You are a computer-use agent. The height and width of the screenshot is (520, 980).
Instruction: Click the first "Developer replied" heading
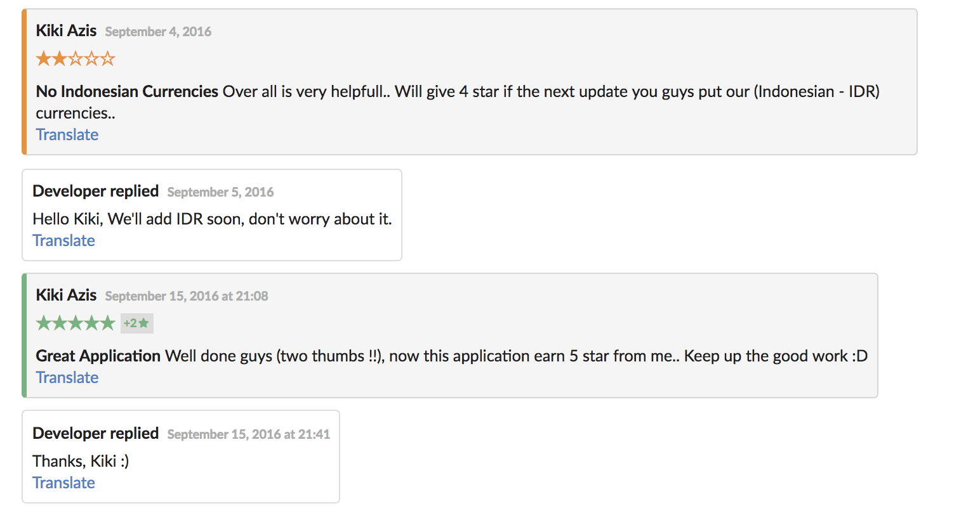point(95,191)
